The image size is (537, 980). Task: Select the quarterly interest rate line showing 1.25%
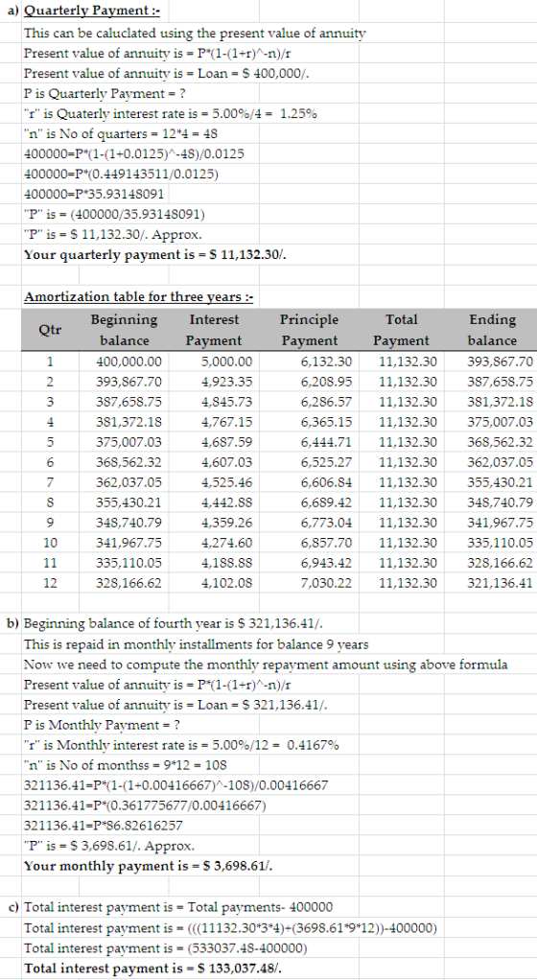tap(170, 114)
